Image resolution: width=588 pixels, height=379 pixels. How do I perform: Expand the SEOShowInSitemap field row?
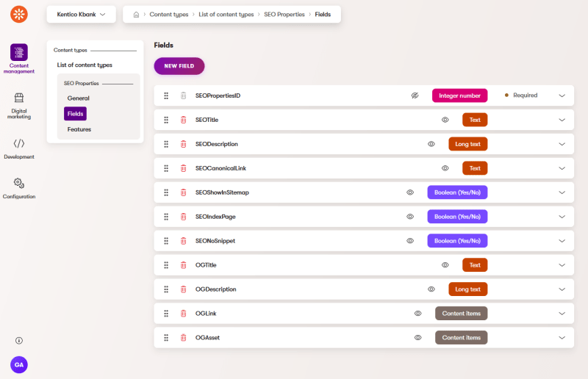[562, 192]
